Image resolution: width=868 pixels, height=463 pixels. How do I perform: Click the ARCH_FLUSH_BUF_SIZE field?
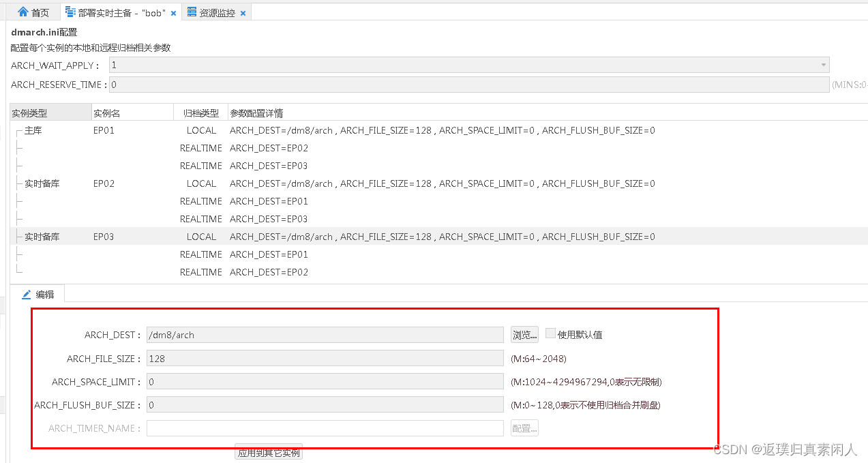click(325, 405)
